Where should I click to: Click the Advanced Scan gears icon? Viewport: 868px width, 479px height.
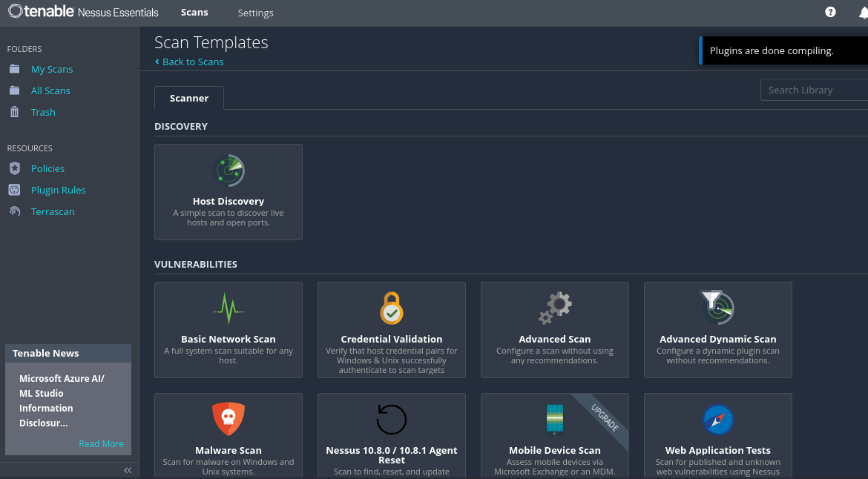pyautogui.click(x=555, y=308)
